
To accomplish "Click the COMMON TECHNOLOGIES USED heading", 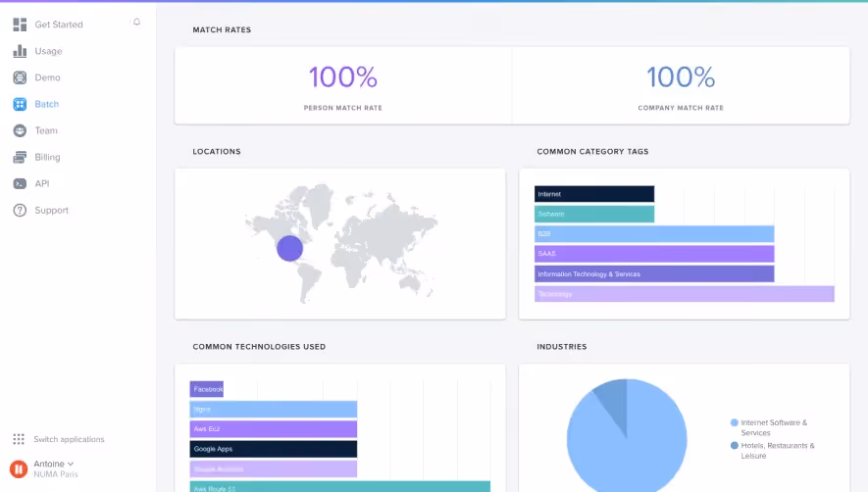I will tap(259, 347).
